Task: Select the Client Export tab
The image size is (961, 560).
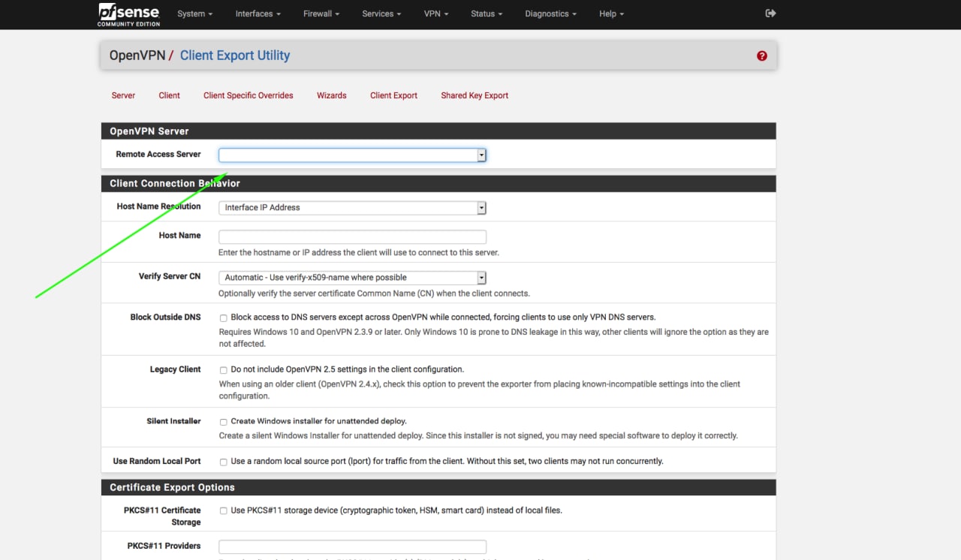Action: (393, 95)
